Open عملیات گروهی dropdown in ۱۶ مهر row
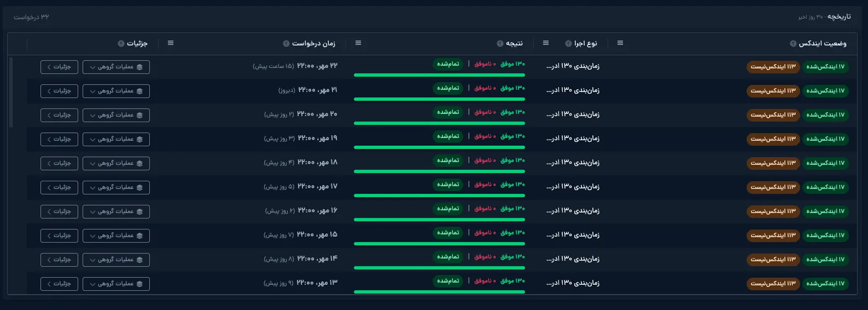Viewport: 868px width, 310px height. click(116, 211)
